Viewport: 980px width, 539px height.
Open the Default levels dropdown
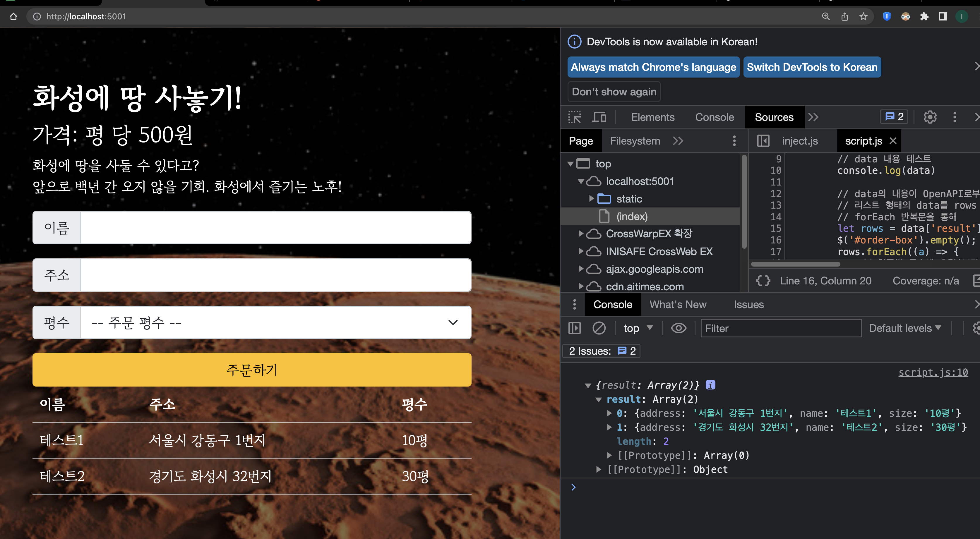tap(905, 328)
